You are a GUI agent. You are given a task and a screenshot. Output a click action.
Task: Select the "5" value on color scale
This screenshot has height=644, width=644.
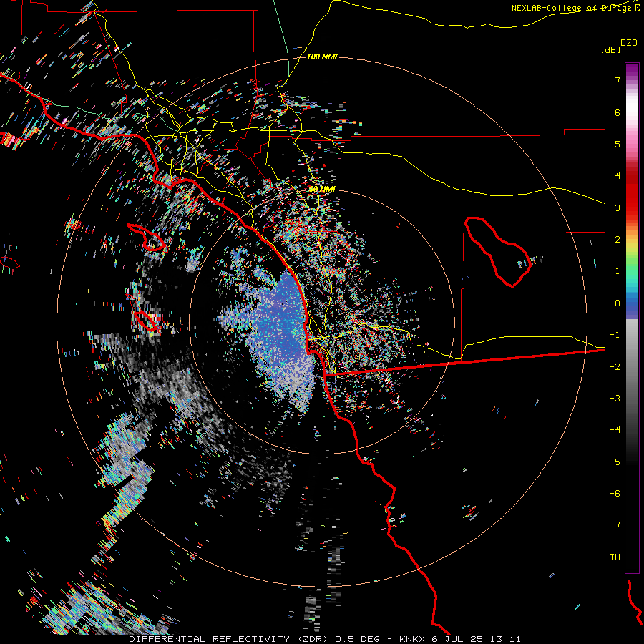coord(618,144)
